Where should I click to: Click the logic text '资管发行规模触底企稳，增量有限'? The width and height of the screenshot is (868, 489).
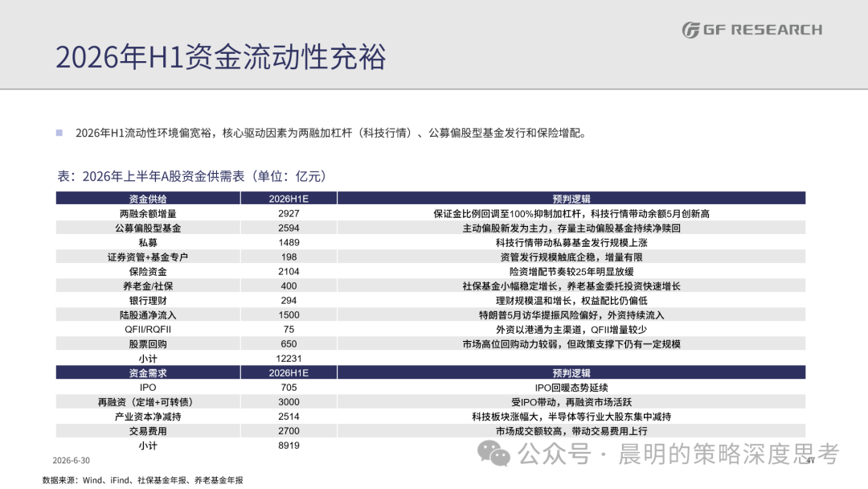(x=571, y=257)
